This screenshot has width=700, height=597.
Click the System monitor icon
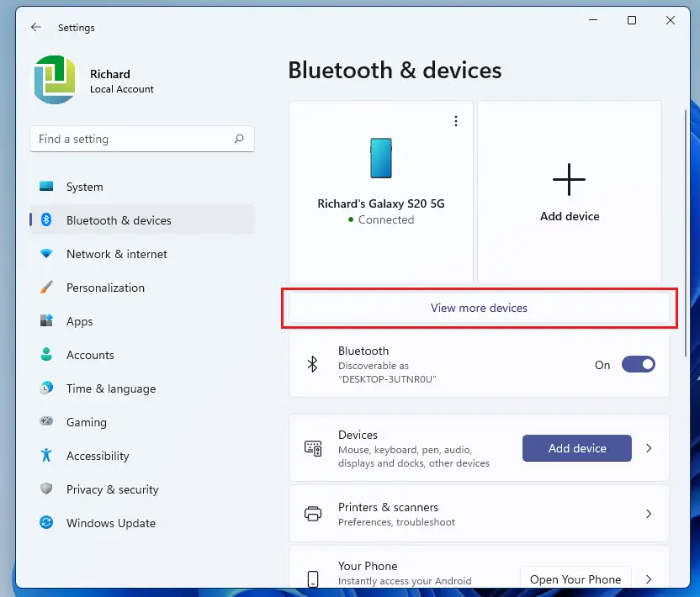click(46, 186)
